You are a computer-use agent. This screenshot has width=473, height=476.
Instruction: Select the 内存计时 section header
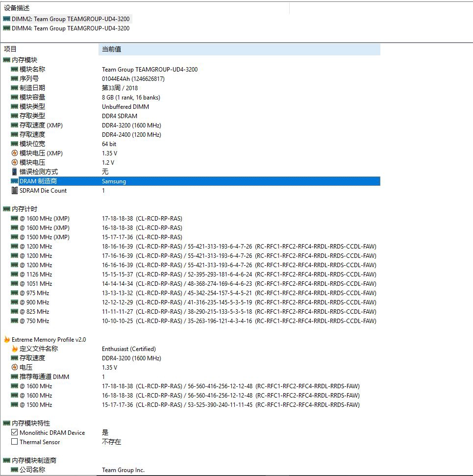coord(25,209)
